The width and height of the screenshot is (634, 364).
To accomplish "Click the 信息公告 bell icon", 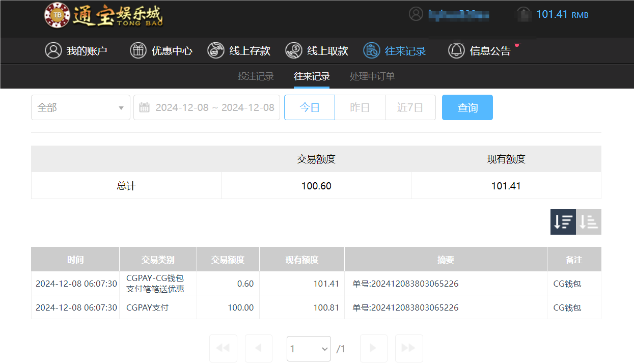I will point(456,50).
